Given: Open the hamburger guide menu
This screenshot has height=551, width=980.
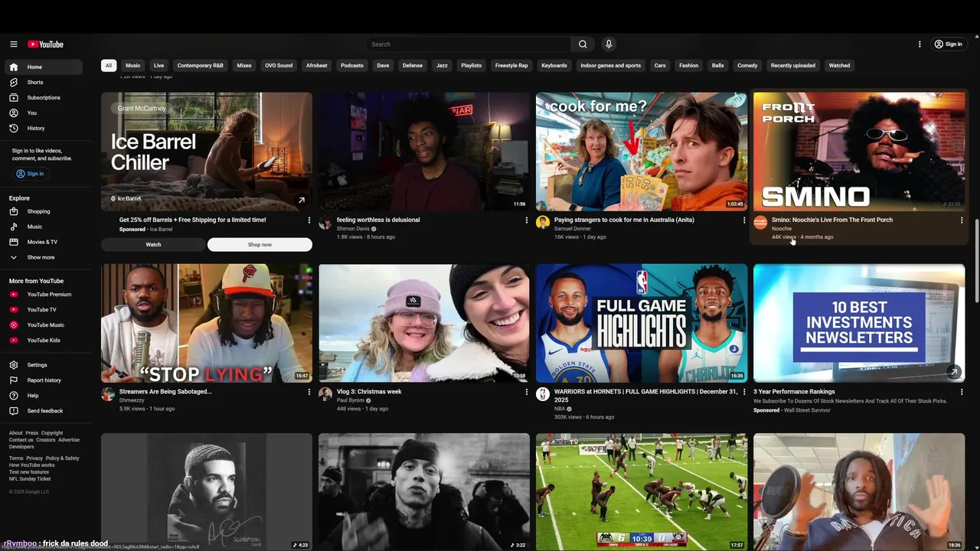Looking at the screenshot, I should click(x=14, y=44).
